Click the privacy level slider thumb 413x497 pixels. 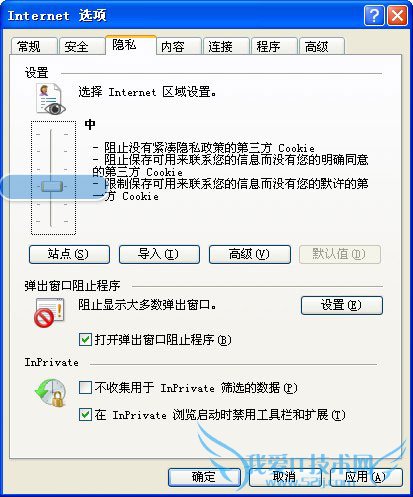52,186
